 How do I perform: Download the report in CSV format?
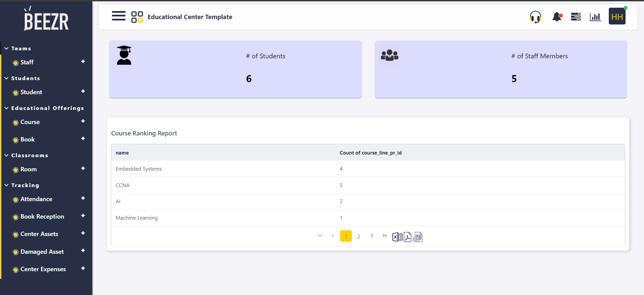pos(418,237)
